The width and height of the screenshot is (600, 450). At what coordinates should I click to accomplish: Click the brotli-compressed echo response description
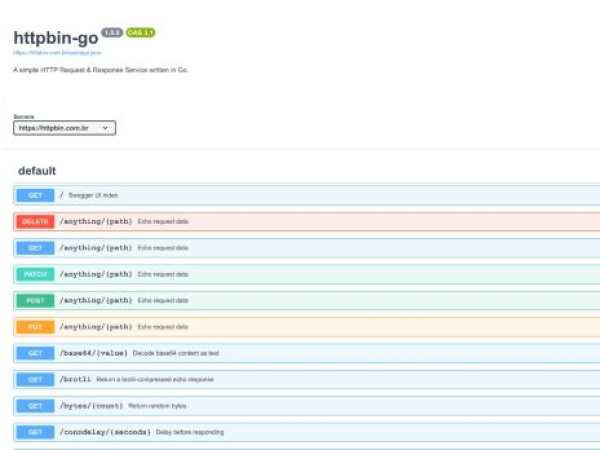tap(155, 380)
